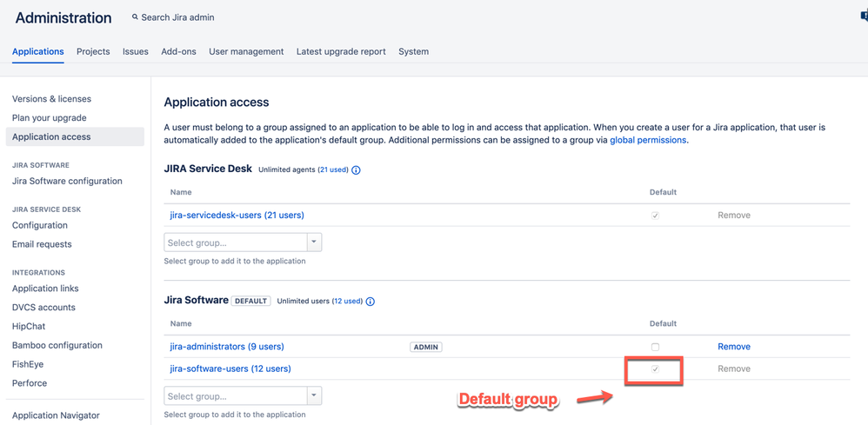Click the feedback icon at top right
868x425 pixels.
coord(864,16)
